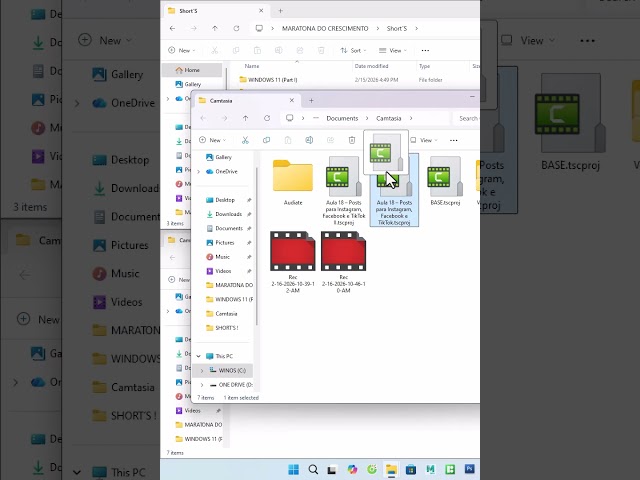This screenshot has width=640, height=480.
Task: Switch to the Camtasia tab
Action: pyautogui.click(x=245, y=100)
